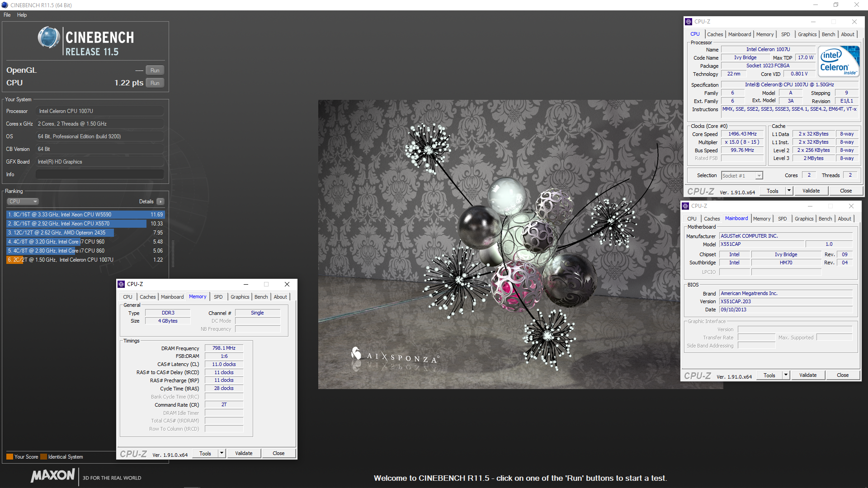Click the Cinebench globe logo
The height and width of the screenshot is (488, 868).
49,38
